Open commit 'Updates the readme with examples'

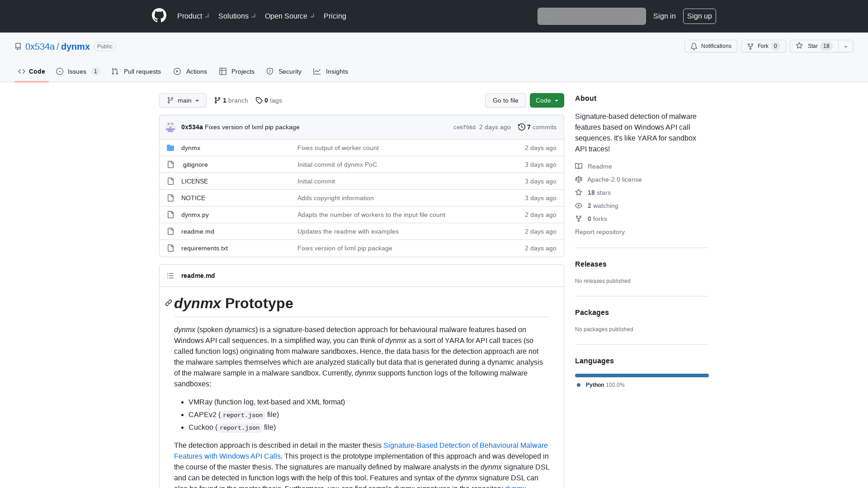(x=348, y=231)
